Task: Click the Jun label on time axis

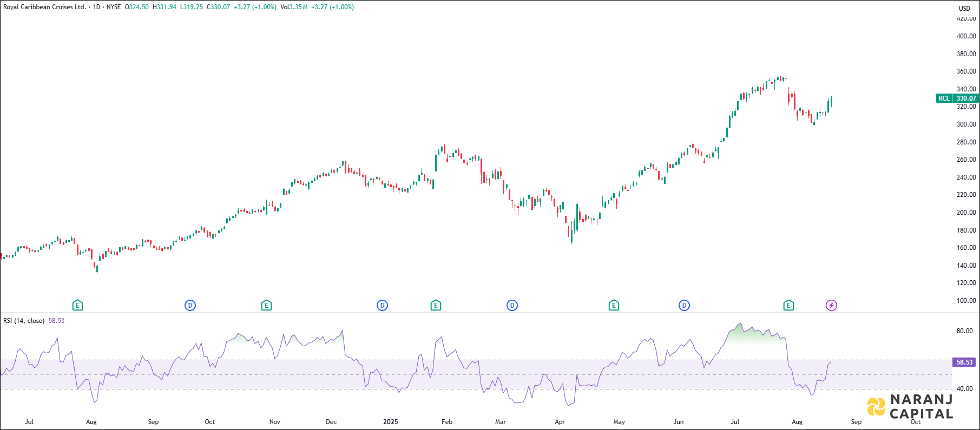Action: (x=679, y=422)
